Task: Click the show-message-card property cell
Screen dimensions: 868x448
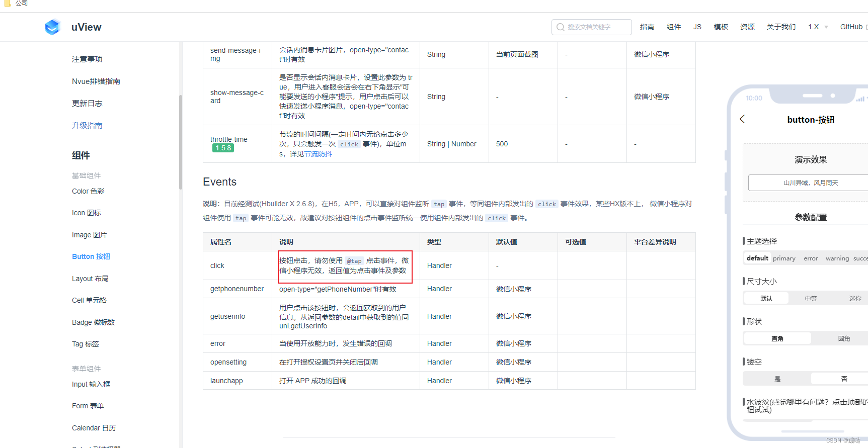Action: coord(237,97)
